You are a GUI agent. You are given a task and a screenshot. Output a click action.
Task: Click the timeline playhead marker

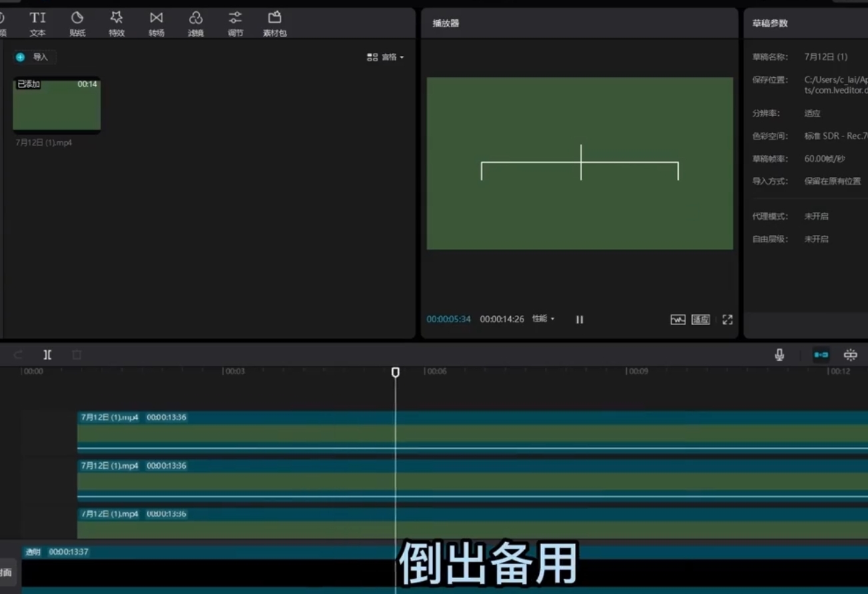[396, 372]
